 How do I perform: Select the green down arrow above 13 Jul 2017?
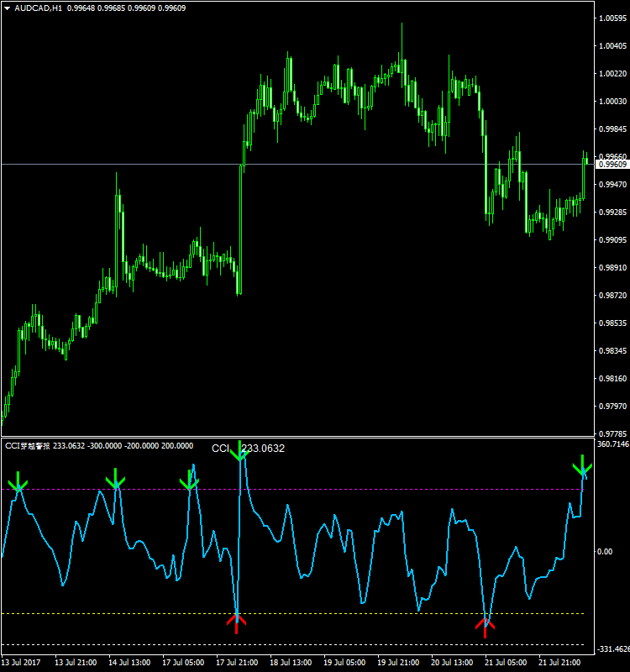(18, 481)
